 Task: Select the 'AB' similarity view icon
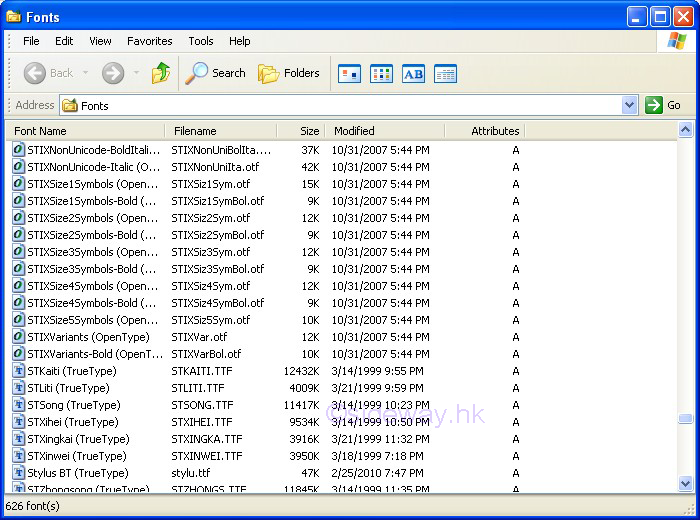(x=413, y=73)
